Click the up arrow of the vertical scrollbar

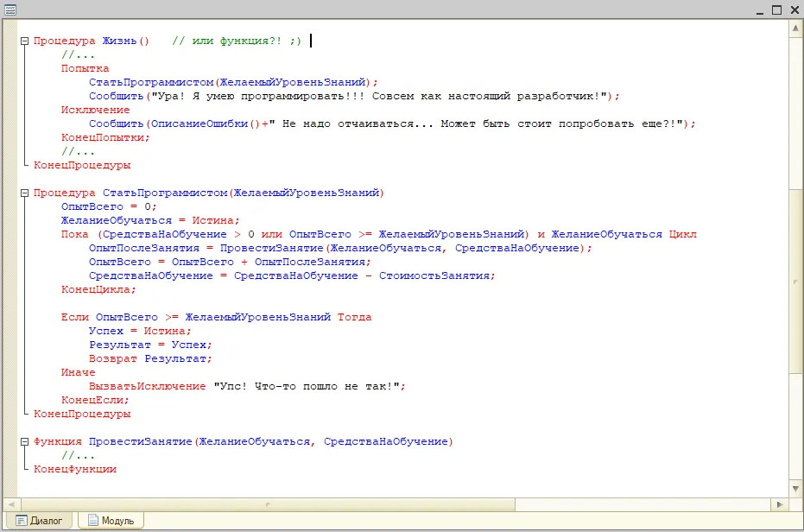tap(795, 27)
